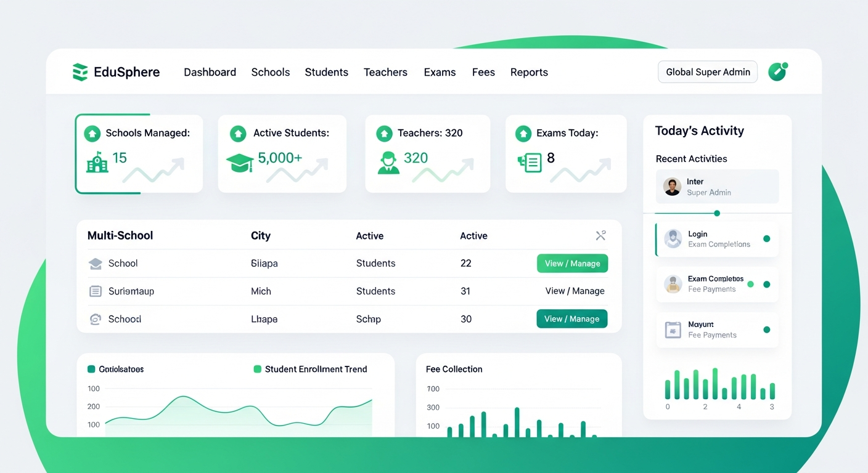
Task: Click the graduation icon in the School row
Action: pos(96,264)
